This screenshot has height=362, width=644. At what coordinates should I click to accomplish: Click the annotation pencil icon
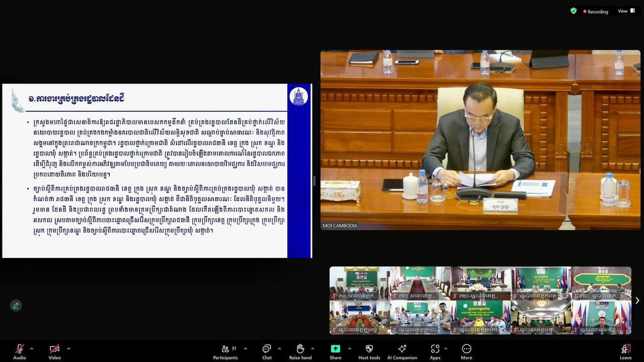pos(16,305)
